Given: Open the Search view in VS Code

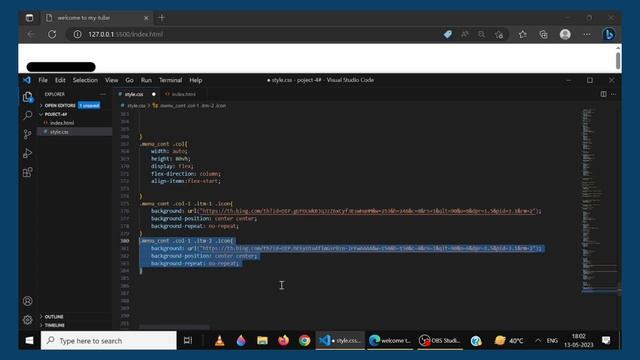Looking at the screenshot, I should [27, 116].
